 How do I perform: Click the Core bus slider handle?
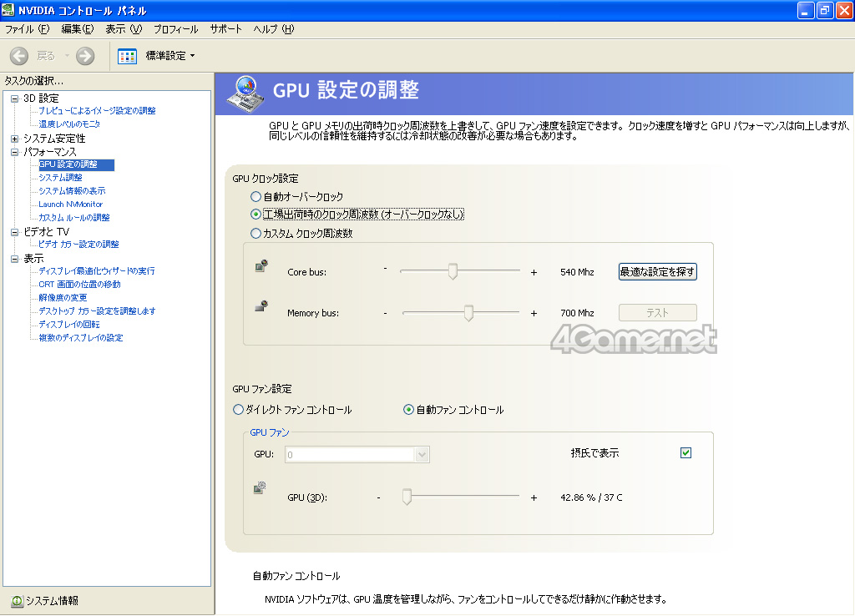coord(453,271)
